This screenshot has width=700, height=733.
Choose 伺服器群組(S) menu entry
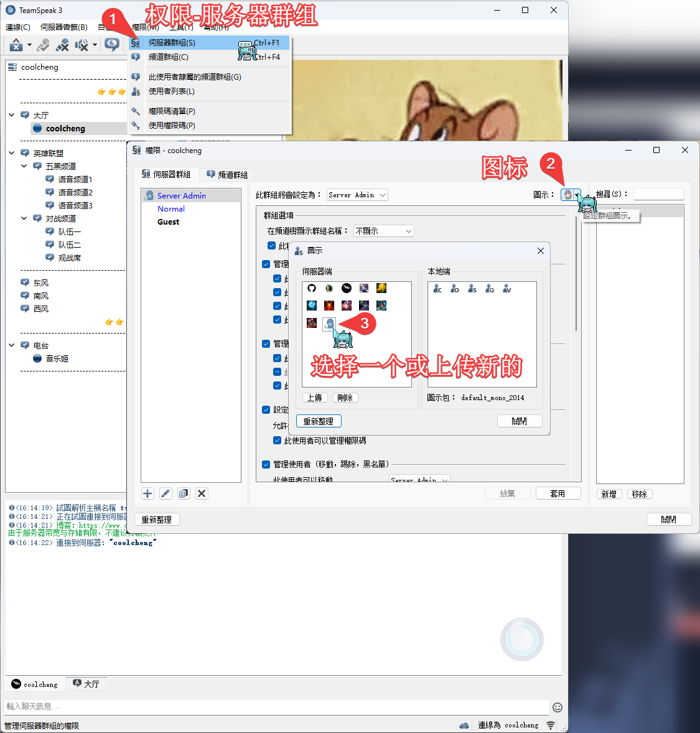(210, 42)
